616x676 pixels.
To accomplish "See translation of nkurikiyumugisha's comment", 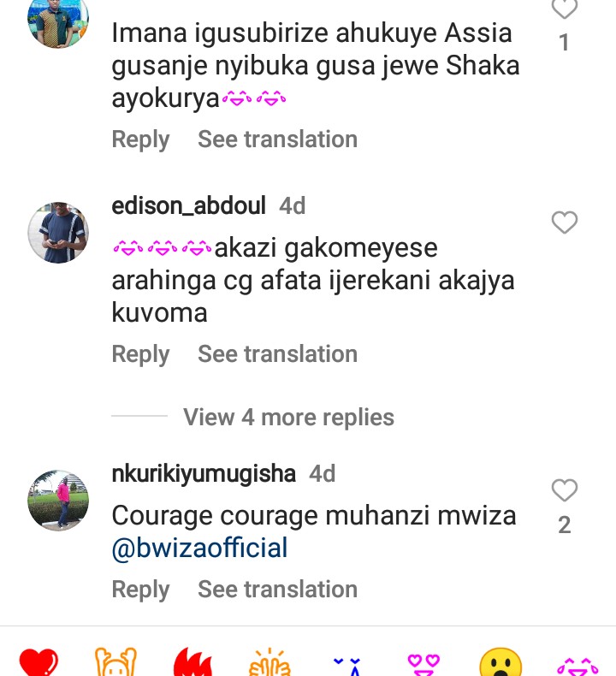I will (x=277, y=590).
